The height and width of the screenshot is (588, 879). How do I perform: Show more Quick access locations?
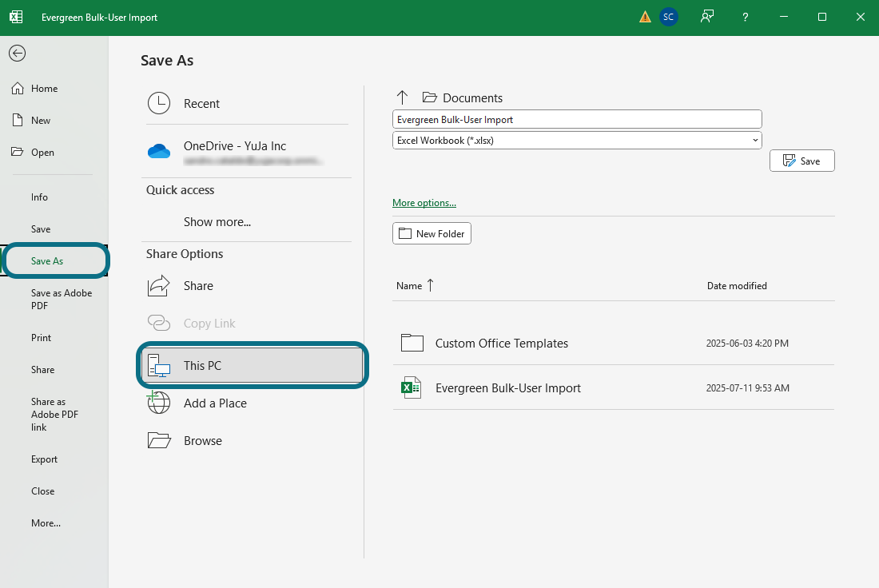pyautogui.click(x=217, y=222)
